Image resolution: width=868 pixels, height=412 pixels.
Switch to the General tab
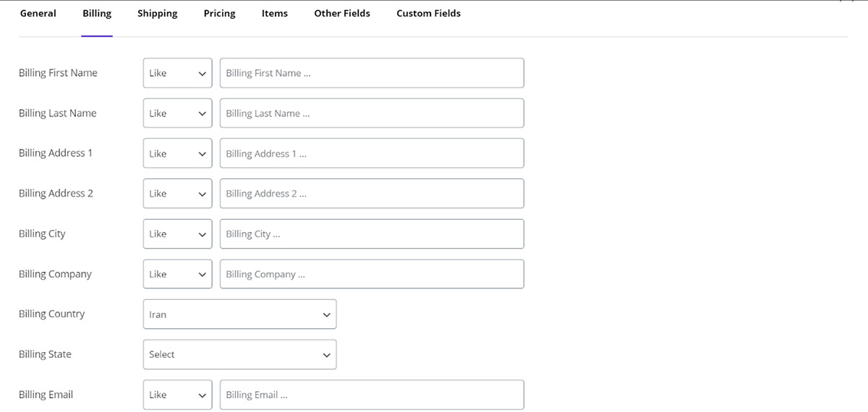click(x=38, y=14)
